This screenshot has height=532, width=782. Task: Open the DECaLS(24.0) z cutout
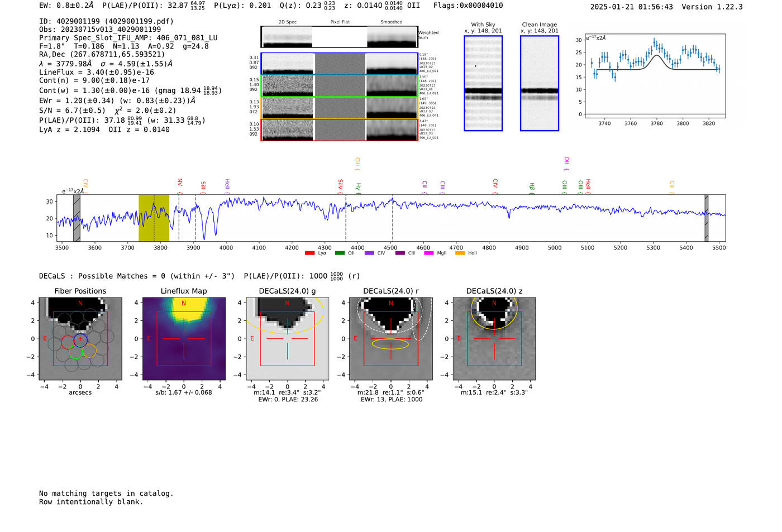(x=494, y=339)
